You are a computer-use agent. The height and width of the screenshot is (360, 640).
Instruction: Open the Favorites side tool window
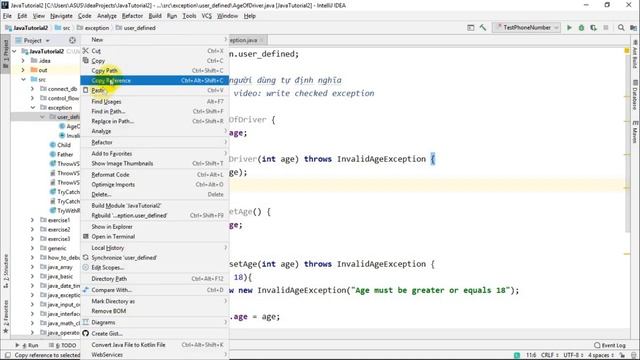[6, 317]
